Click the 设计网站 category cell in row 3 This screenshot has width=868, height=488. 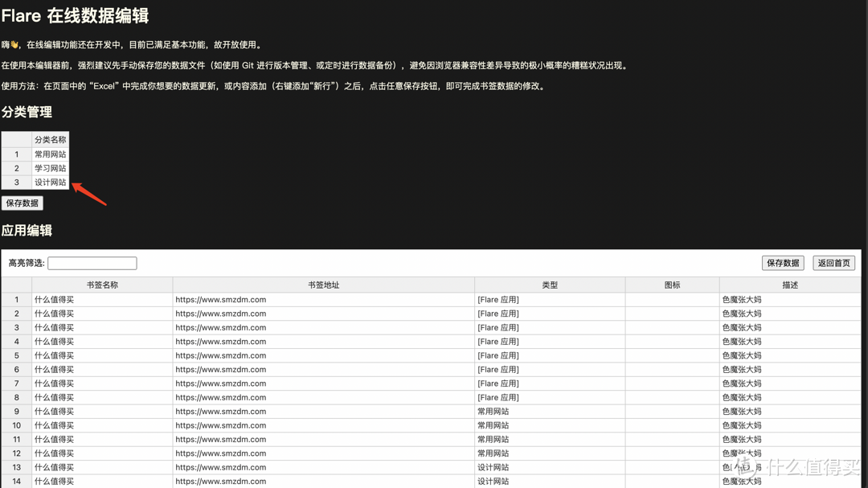click(51, 182)
